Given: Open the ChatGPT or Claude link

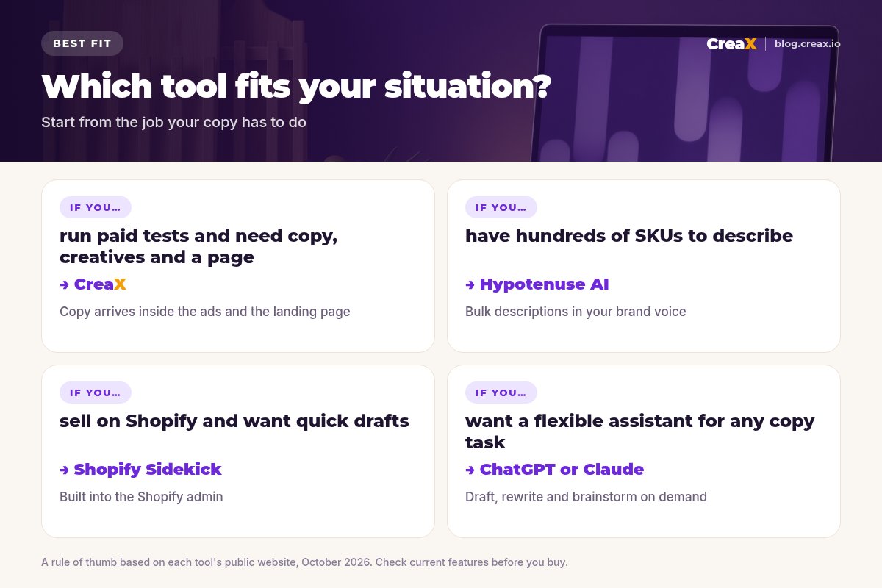Looking at the screenshot, I should pos(562,470).
